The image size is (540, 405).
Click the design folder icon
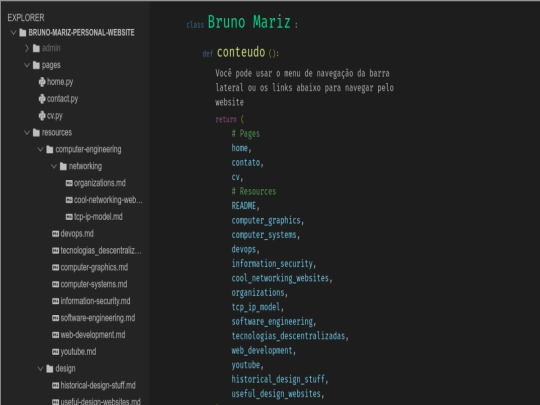50,369
